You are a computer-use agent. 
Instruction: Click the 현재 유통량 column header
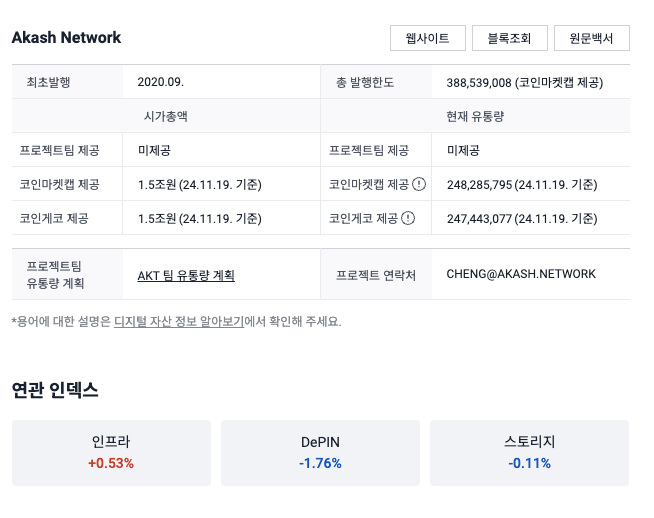coord(475,116)
